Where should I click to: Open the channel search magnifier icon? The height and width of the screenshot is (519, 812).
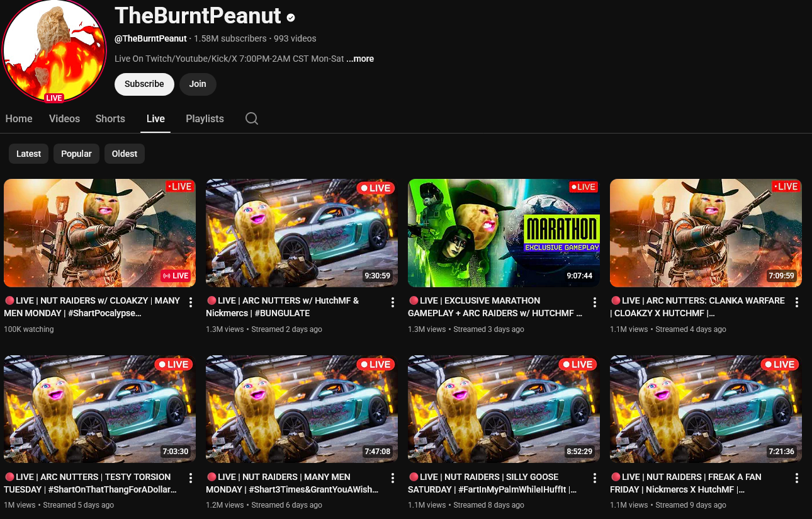tap(252, 118)
